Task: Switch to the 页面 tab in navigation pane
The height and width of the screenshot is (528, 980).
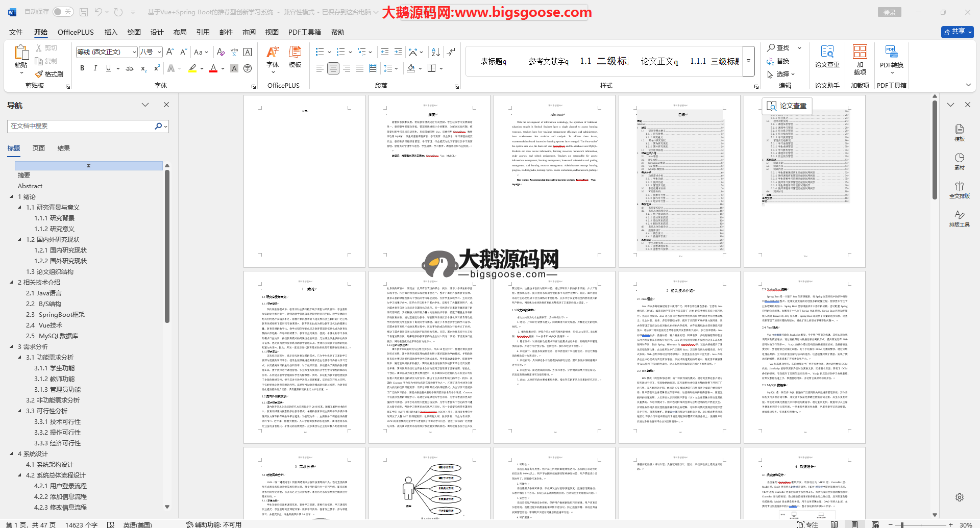Action: [x=39, y=148]
